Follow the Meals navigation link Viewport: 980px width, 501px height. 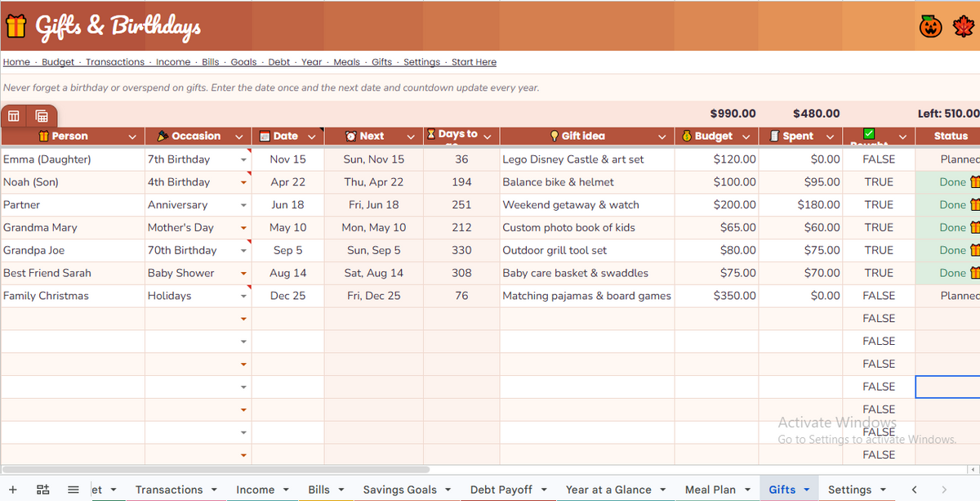347,62
